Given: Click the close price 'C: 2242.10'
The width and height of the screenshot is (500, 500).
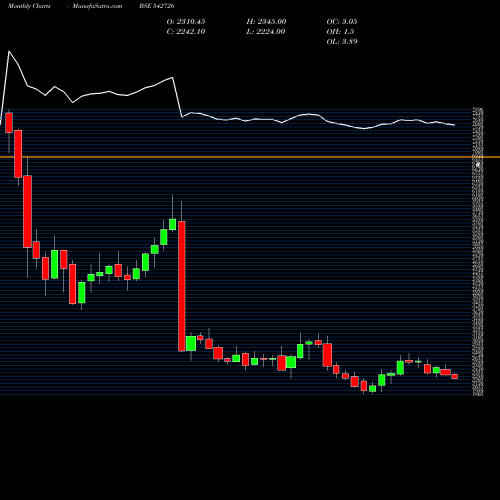Looking at the screenshot, I should click(186, 32).
